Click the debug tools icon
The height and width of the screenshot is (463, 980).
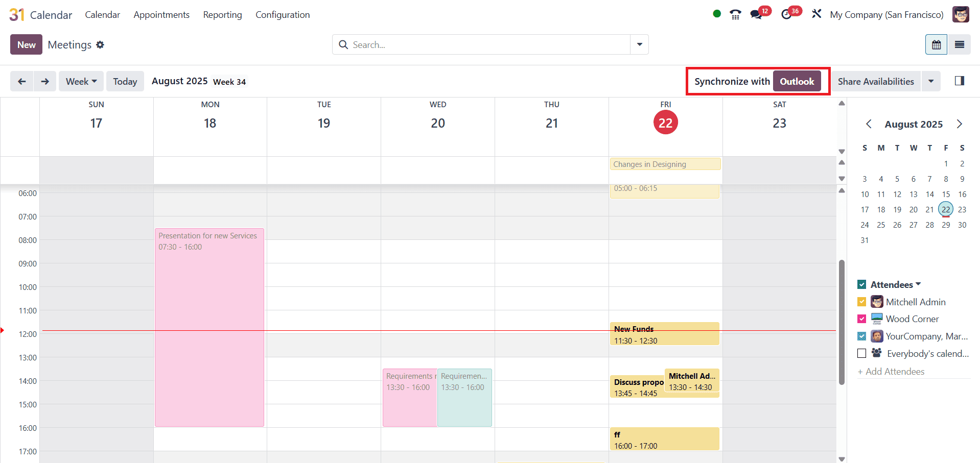(816, 14)
